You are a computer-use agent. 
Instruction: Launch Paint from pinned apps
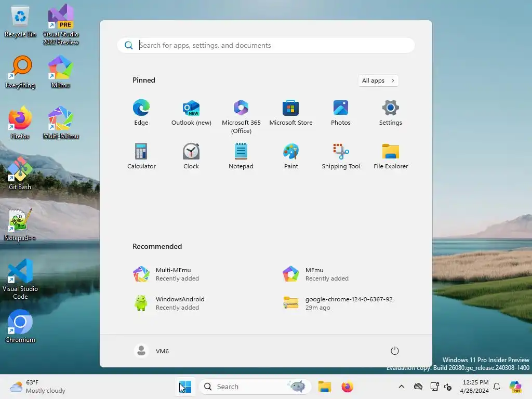pyautogui.click(x=291, y=156)
